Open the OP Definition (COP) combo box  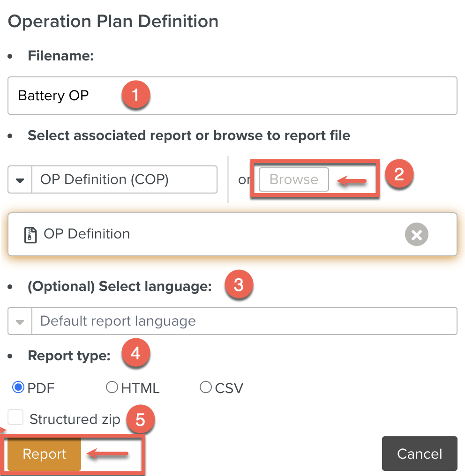(x=124, y=179)
